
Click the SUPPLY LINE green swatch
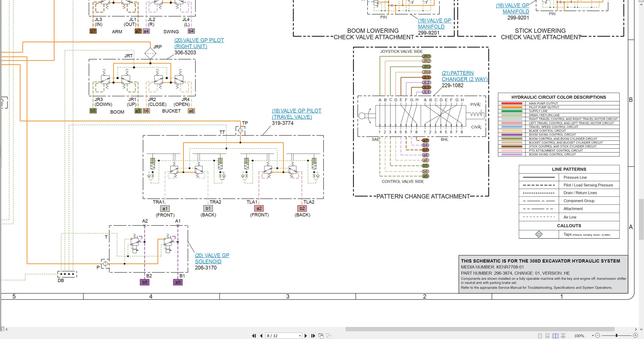pyautogui.click(x=511, y=111)
